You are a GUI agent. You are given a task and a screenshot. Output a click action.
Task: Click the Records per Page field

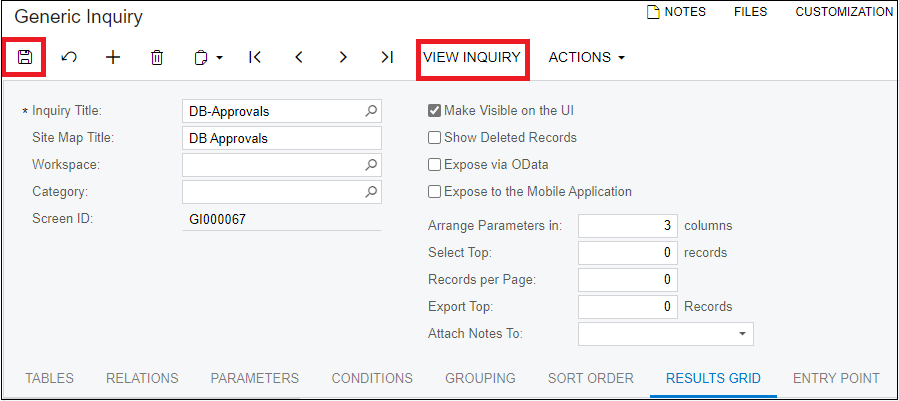[x=628, y=280]
